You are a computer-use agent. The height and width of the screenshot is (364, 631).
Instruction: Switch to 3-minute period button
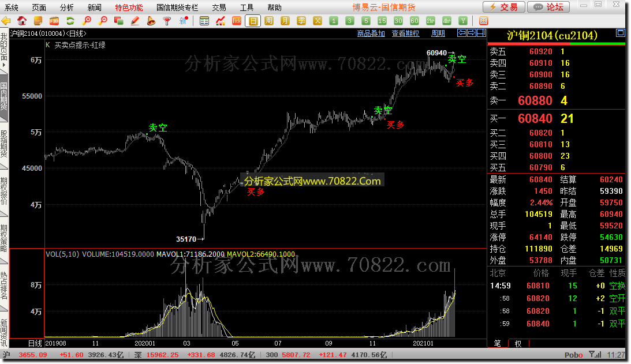click(350, 21)
